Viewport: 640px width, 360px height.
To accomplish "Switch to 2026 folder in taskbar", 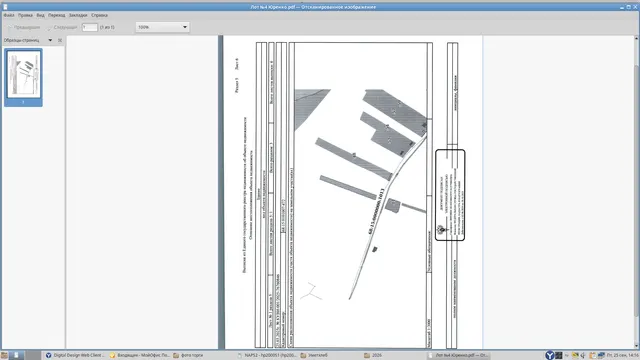I will [x=373, y=356].
